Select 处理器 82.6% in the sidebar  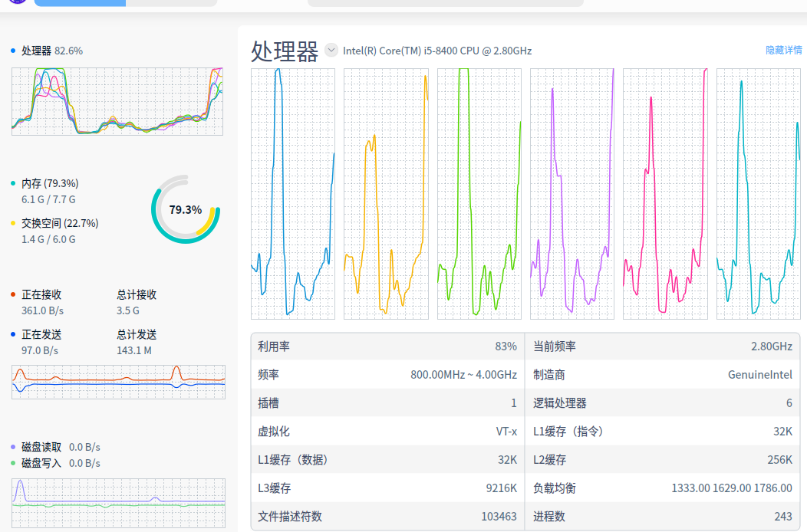(52, 51)
